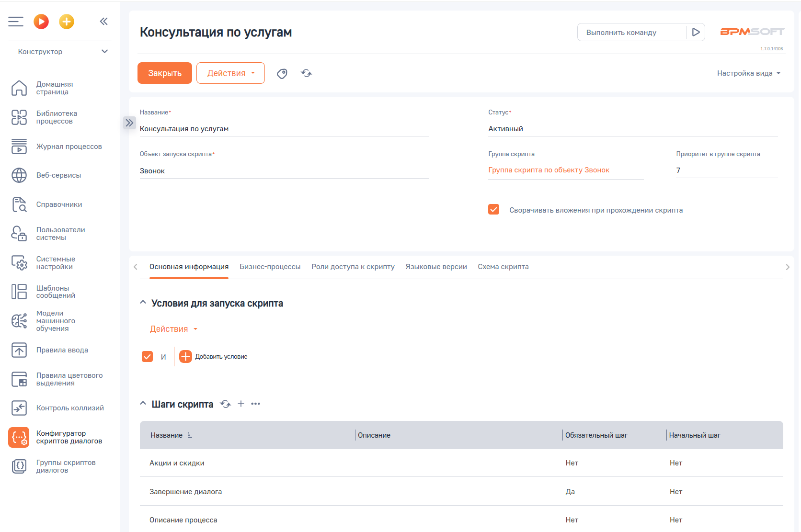Open the hamburger menu in the sidebar

15,21
